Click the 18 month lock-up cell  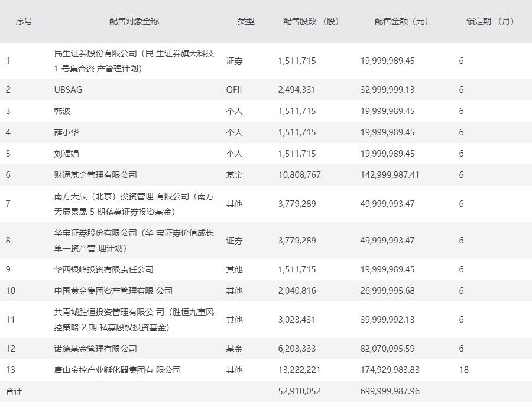click(464, 370)
